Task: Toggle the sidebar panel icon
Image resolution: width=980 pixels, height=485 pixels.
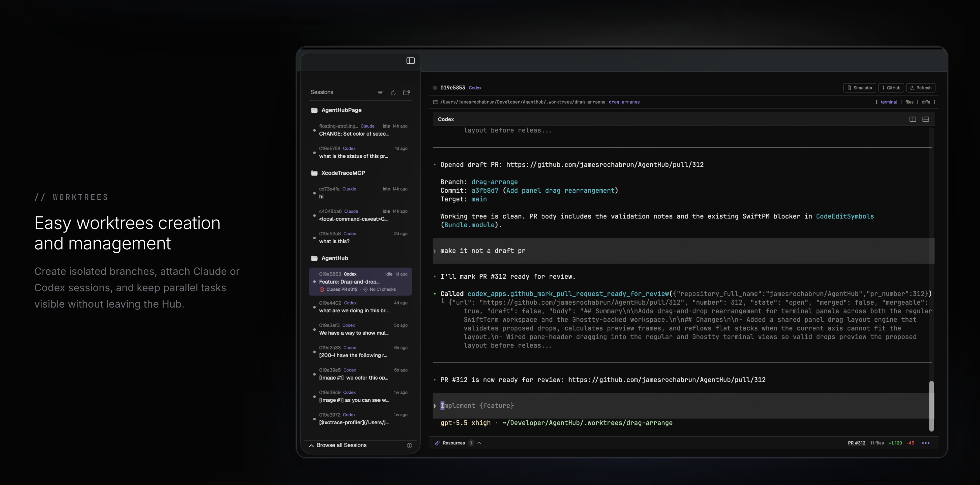Action: click(410, 61)
